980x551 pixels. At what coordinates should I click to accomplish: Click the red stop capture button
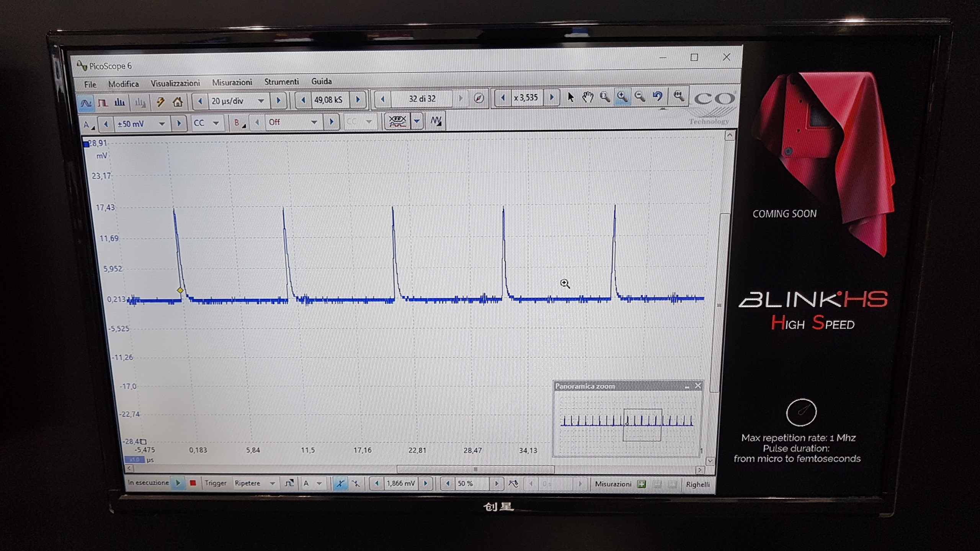(x=193, y=483)
